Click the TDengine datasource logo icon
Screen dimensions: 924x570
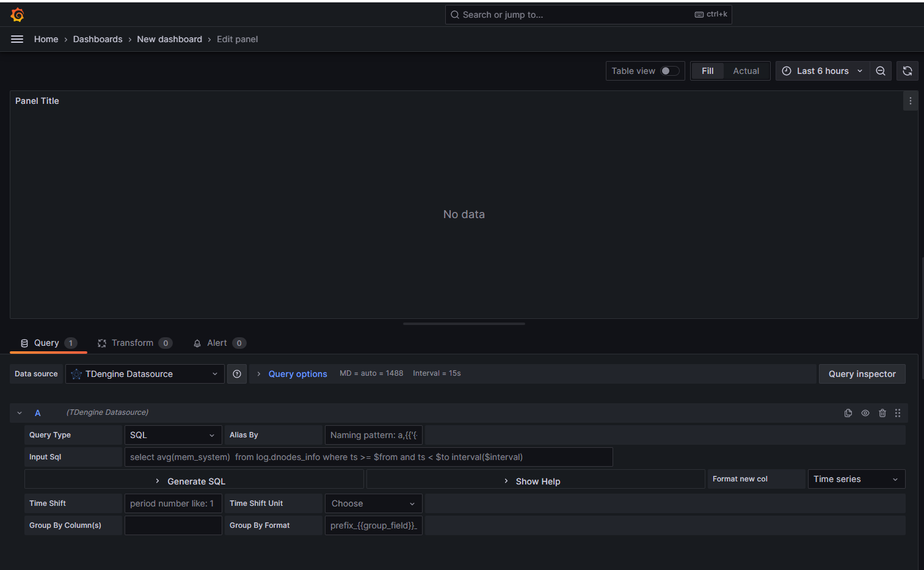(x=76, y=374)
